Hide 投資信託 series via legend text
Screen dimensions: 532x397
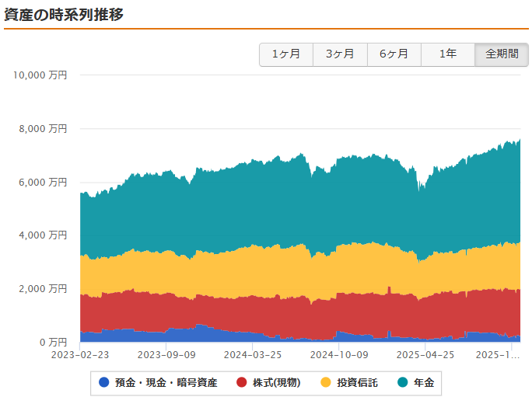[x=359, y=382]
